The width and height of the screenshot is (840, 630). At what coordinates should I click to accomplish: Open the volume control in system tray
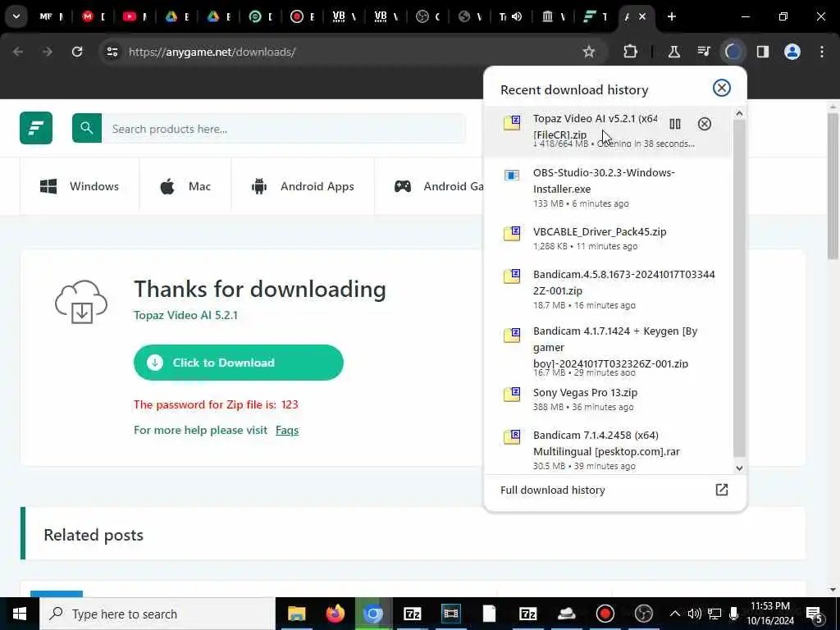694,614
